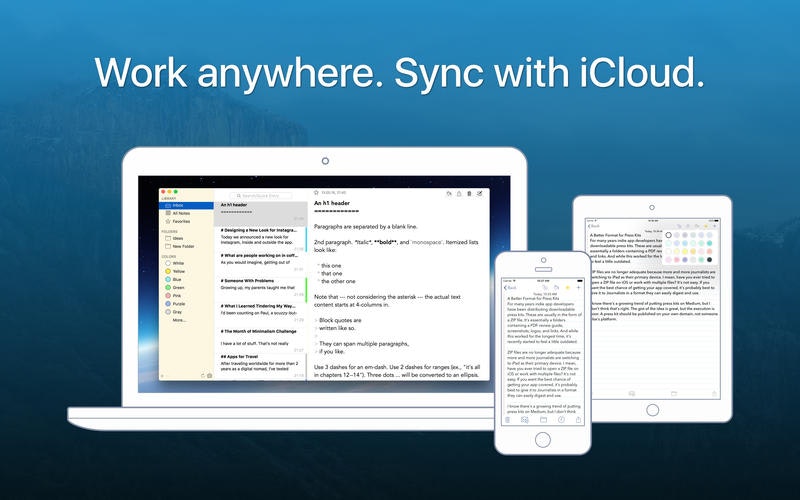Click the plus button at the Mac sidebar bottom
Image resolution: width=800 pixels, height=500 pixels.
163,376
